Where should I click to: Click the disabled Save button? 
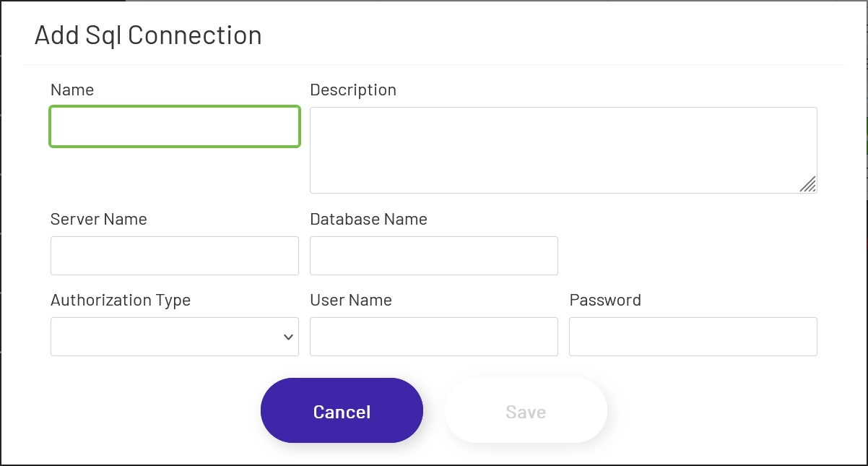pyautogui.click(x=525, y=410)
